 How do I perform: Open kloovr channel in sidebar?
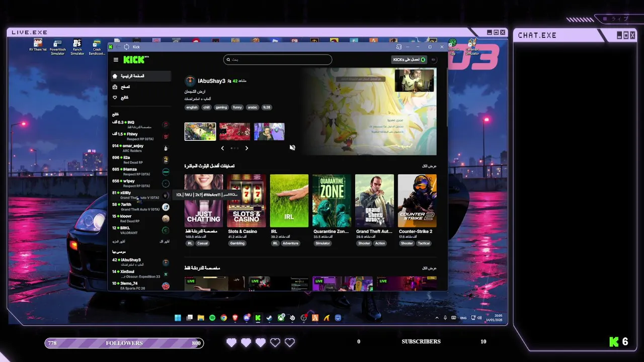141,219
